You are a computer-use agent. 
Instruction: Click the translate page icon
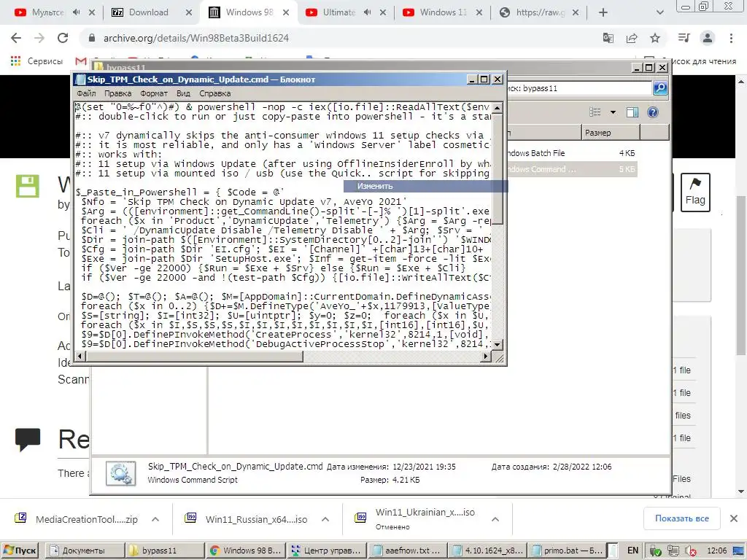(608, 38)
